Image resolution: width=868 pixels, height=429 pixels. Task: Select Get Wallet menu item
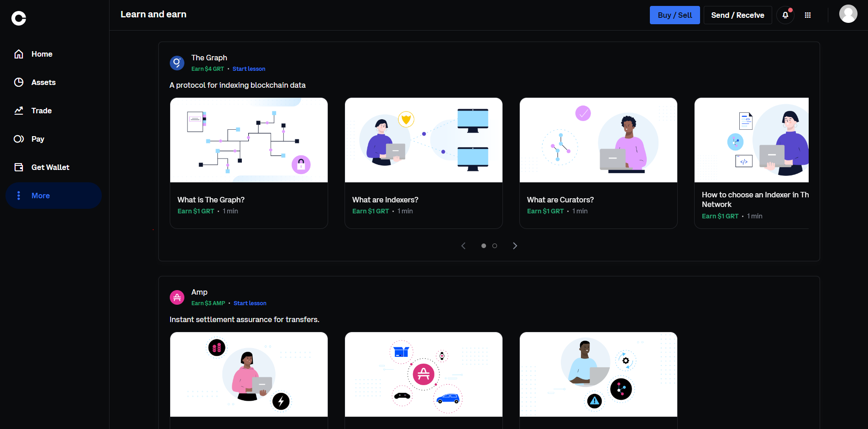(55, 167)
